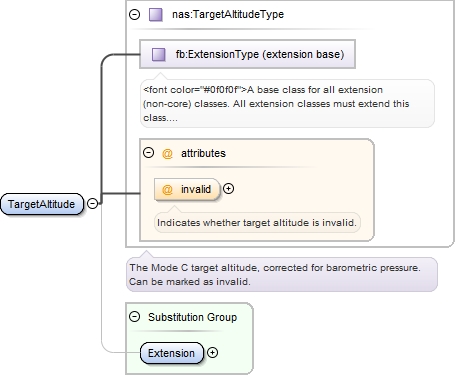
Task: Click the TargetAltitude element node
Action: (x=42, y=204)
